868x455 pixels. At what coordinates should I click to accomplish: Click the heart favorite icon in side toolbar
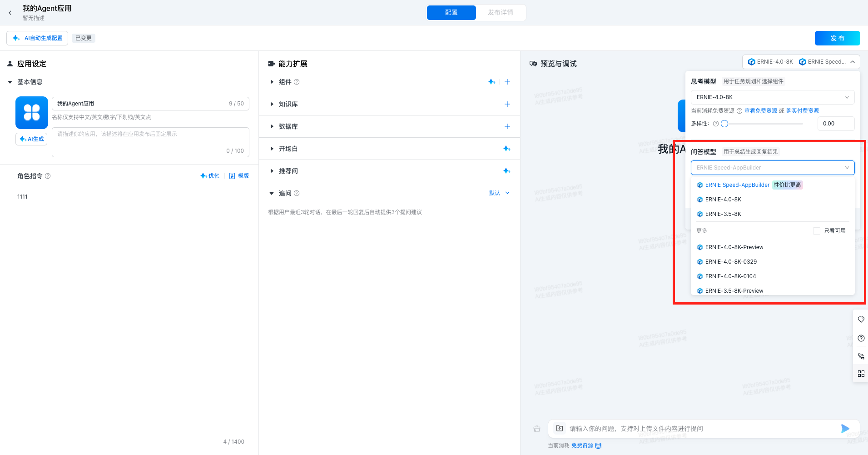[861, 320]
